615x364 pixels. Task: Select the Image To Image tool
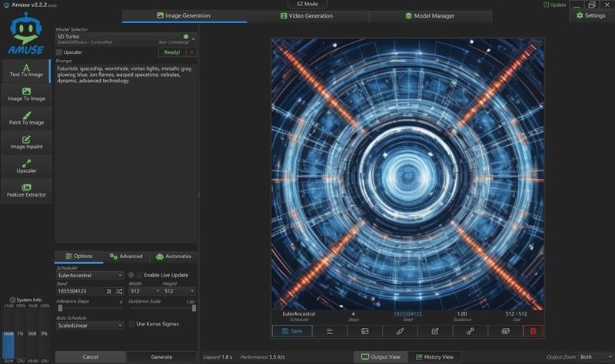tap(26, 94)
